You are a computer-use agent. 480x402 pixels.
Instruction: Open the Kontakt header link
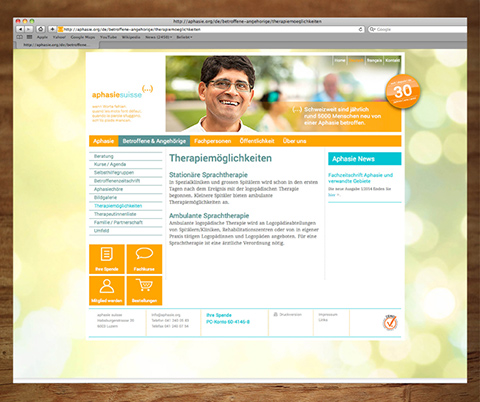pyautogui.click(x=392, y=60)
